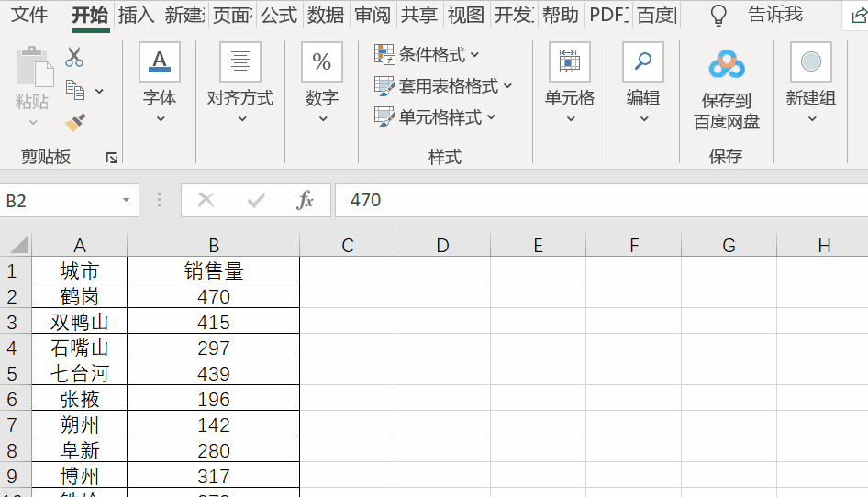Click cell containing 双鸭山
Image resolution: width=868 pixels, height=497 pixels.
(x=79, y=322)
